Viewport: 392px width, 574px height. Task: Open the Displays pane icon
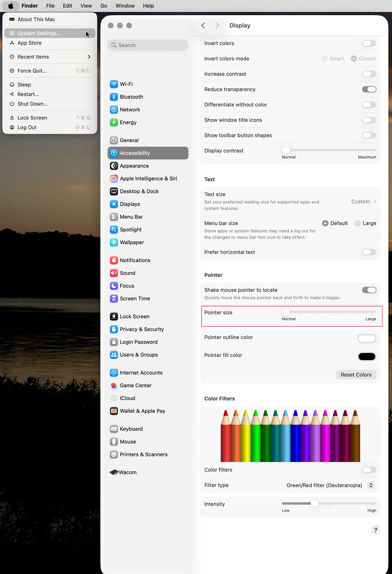(114, 204)
